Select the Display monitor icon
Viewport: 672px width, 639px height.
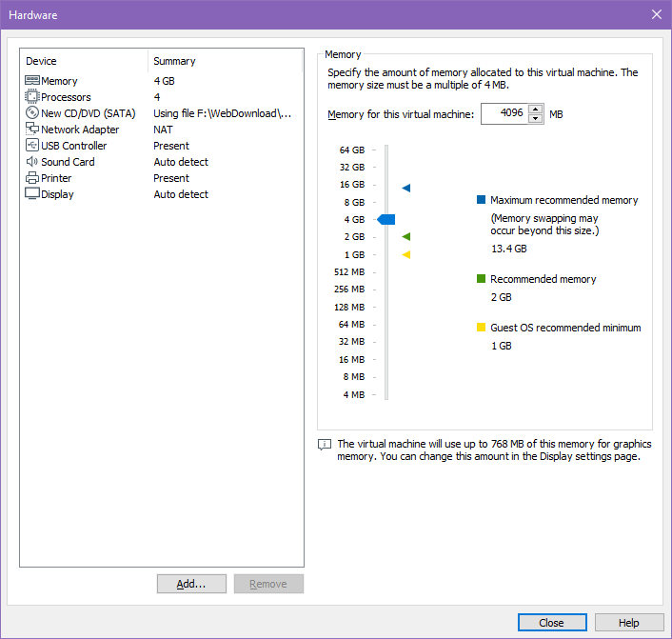tap(32, 193)
